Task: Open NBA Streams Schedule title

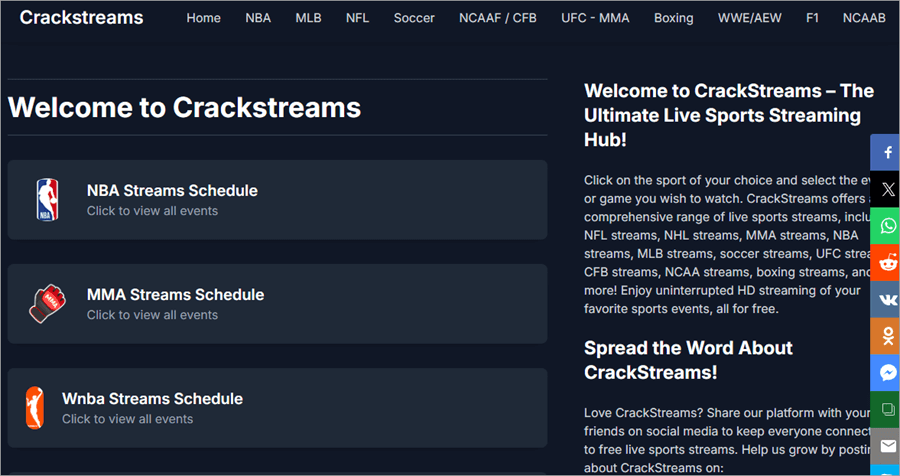Action: point(172,191)
